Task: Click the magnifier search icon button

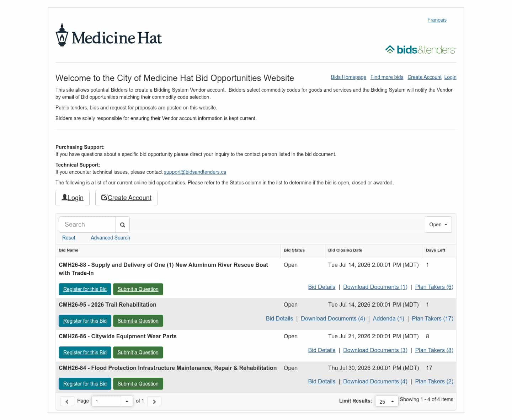Action: [x=123, y=225]
